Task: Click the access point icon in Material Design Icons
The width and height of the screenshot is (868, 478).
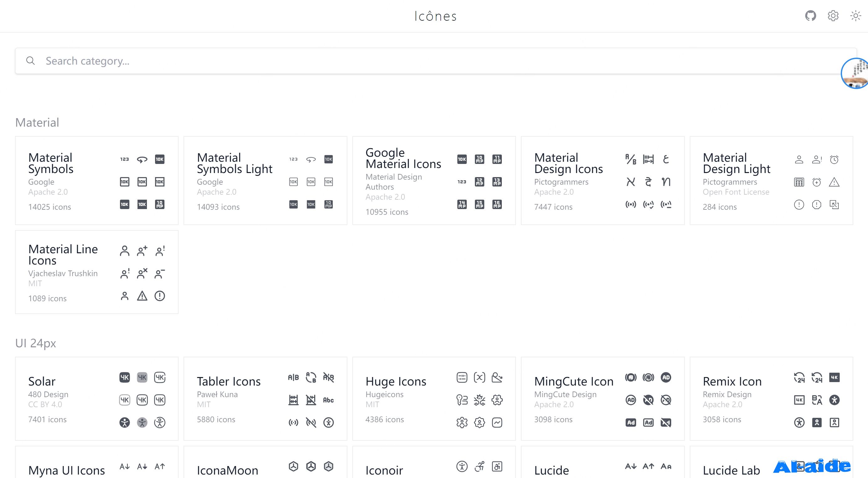Action: (x=631, y=204)
